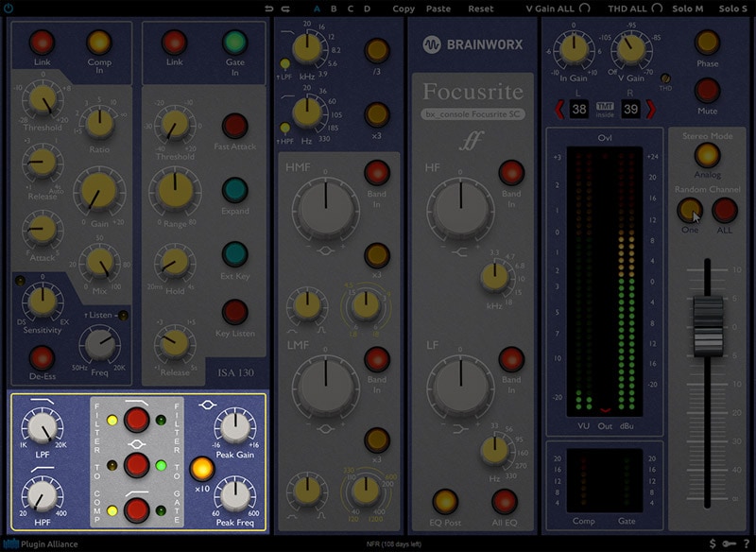Click the redo arrow icon
The image size is (756, 552).
pos(285,9)
